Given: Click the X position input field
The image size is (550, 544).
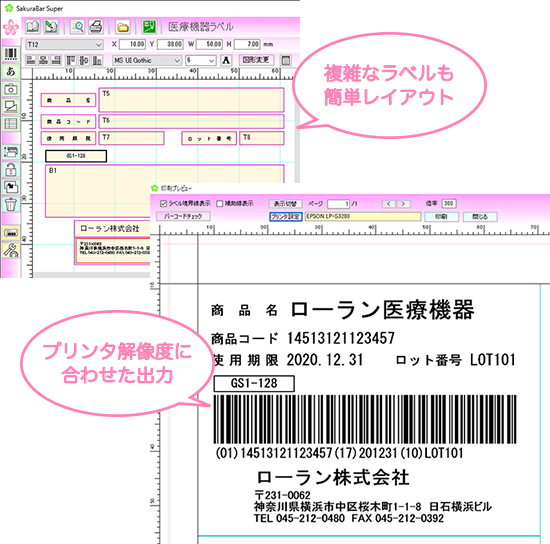Looking at the screenshot, I should coord(132,44).
